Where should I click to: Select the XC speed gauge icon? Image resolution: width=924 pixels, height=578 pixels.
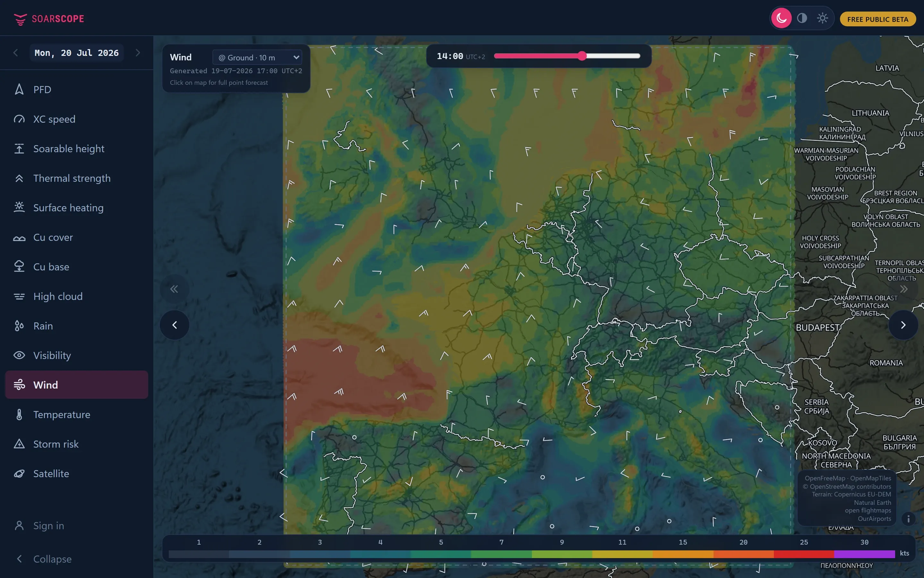pos(19,119)
